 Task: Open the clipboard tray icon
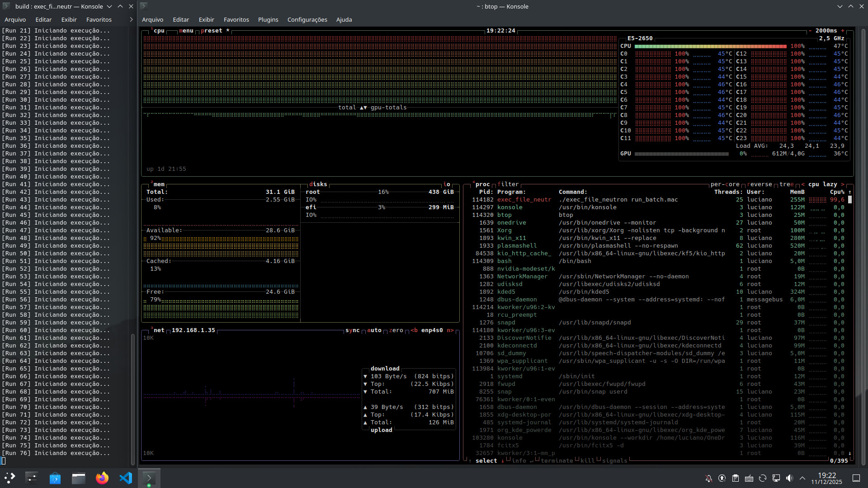point(736,478)
